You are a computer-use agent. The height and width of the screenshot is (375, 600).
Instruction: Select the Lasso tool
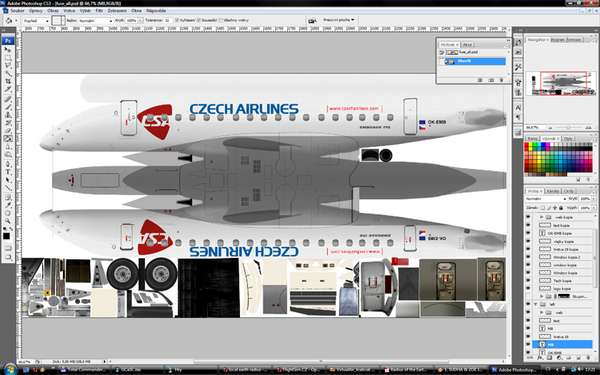8,65
